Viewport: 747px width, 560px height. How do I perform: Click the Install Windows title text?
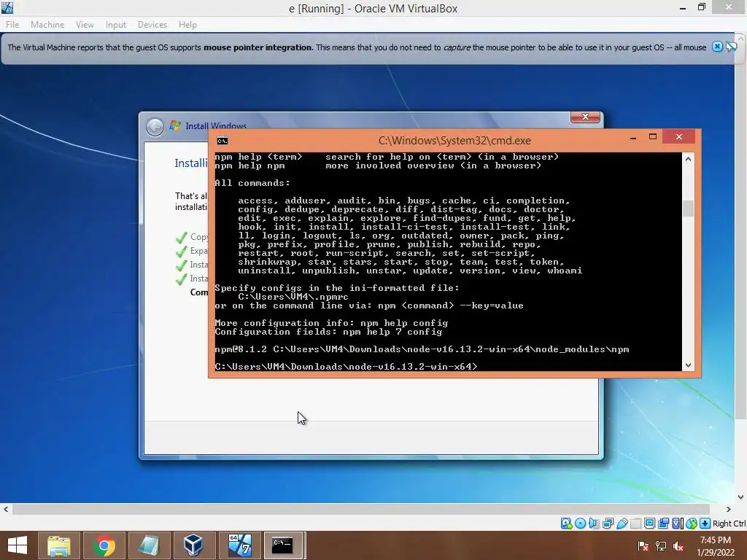[x=216, y=125]
